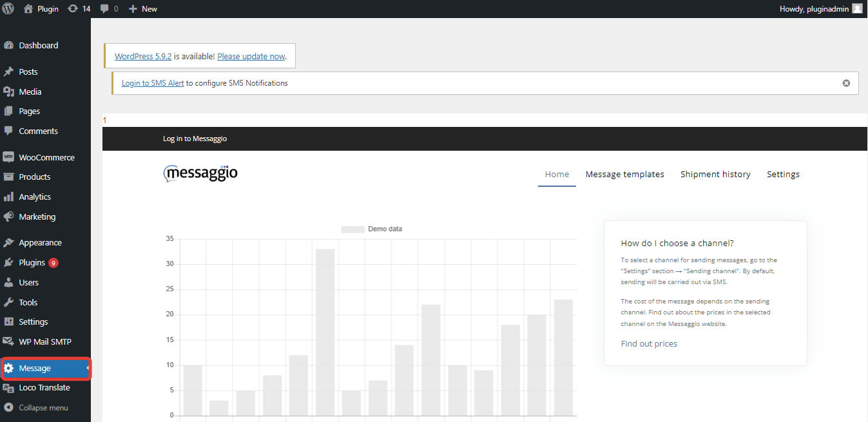Click the Loco Translate menu label

click(44, 387)
